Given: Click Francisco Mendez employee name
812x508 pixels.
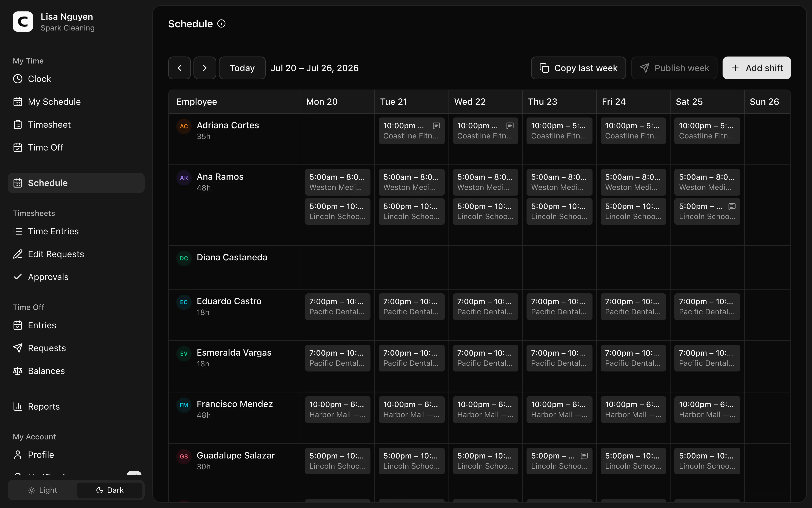Looking at the screenshot, I should click(235, 404).
